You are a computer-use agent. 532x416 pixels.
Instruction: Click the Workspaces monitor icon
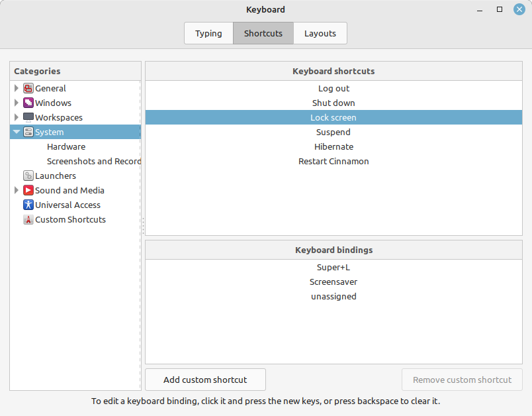point(28,117)
